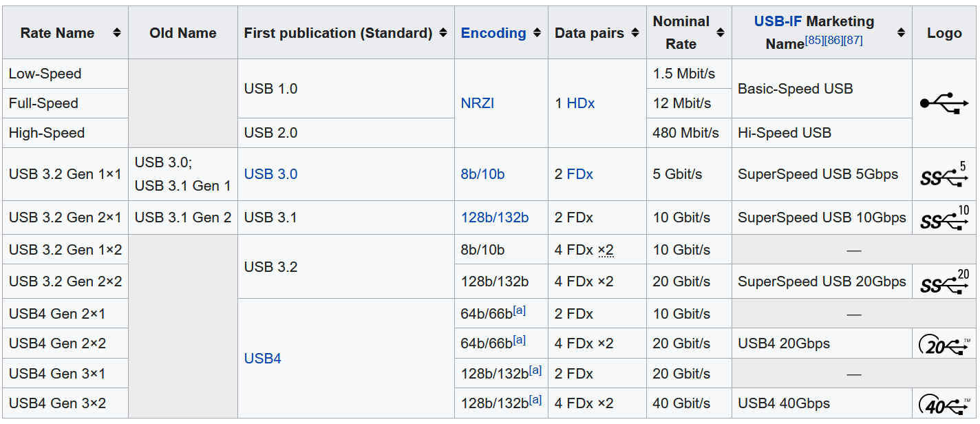Sort table by Nominal Rate column

point(720,33)
